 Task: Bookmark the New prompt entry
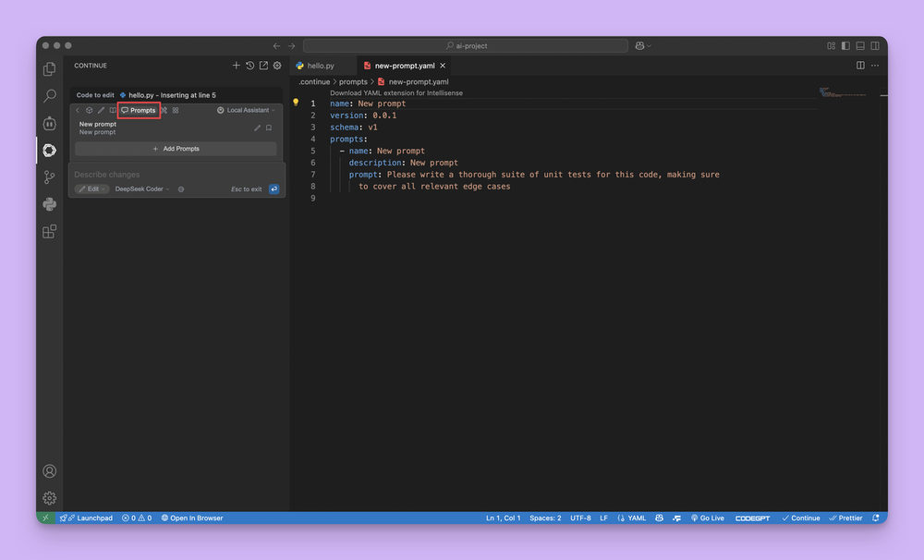pyautogui.click(x=269, y=128)
